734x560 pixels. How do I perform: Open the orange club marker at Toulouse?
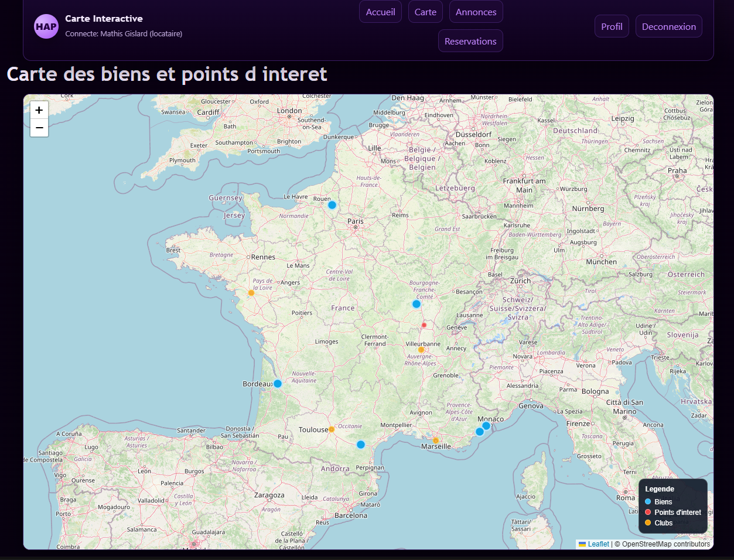coord(332,429)
